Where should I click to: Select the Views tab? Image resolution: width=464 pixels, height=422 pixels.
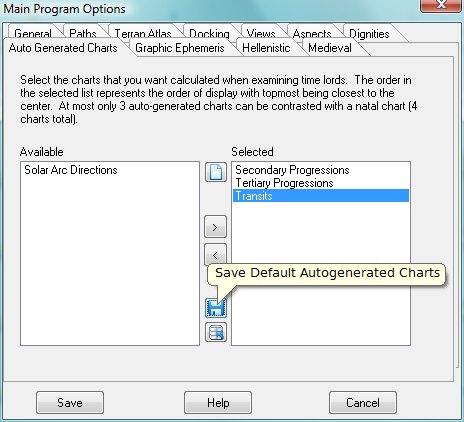click(261, 33)
